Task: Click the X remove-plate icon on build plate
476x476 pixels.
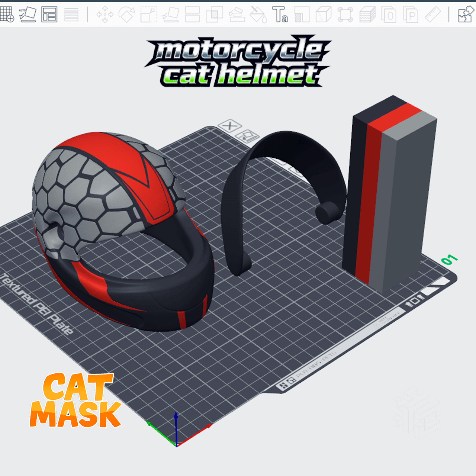Action: click(x=230, y=126)
